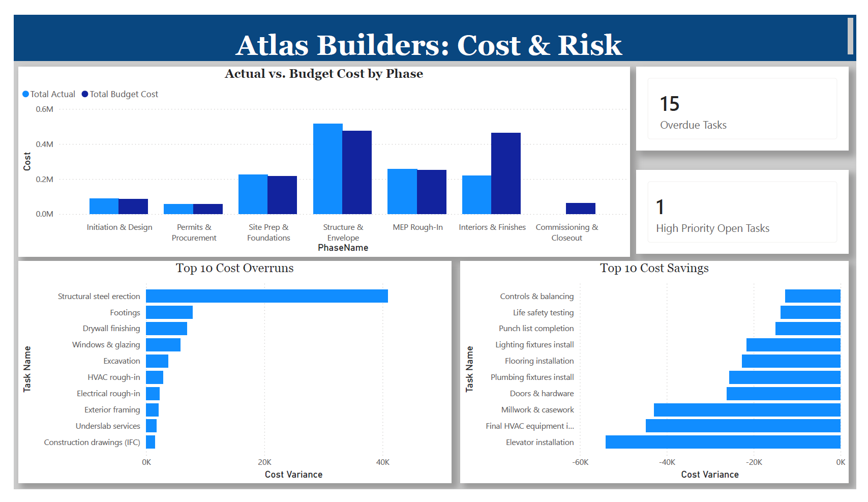Click the 'Permits & Procurement' axis label

[194, 232]
